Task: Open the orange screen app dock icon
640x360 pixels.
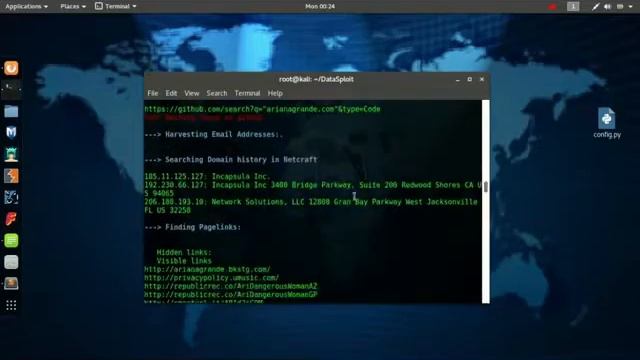Action: 11,284
